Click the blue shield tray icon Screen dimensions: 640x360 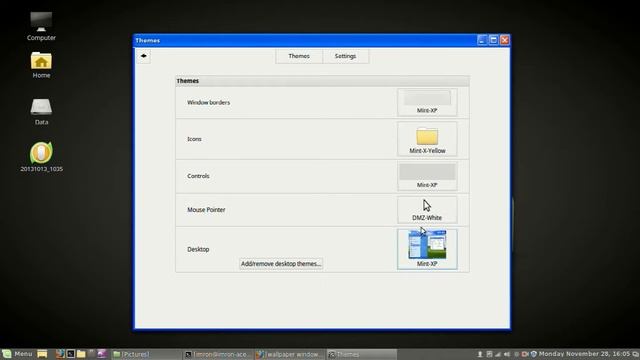[x=534, y=354]
